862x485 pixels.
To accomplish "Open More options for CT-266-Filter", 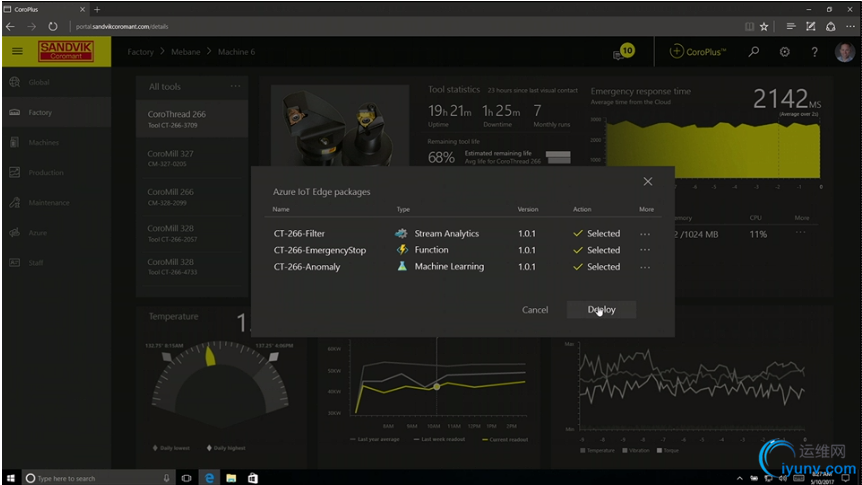I will (645, 234).
